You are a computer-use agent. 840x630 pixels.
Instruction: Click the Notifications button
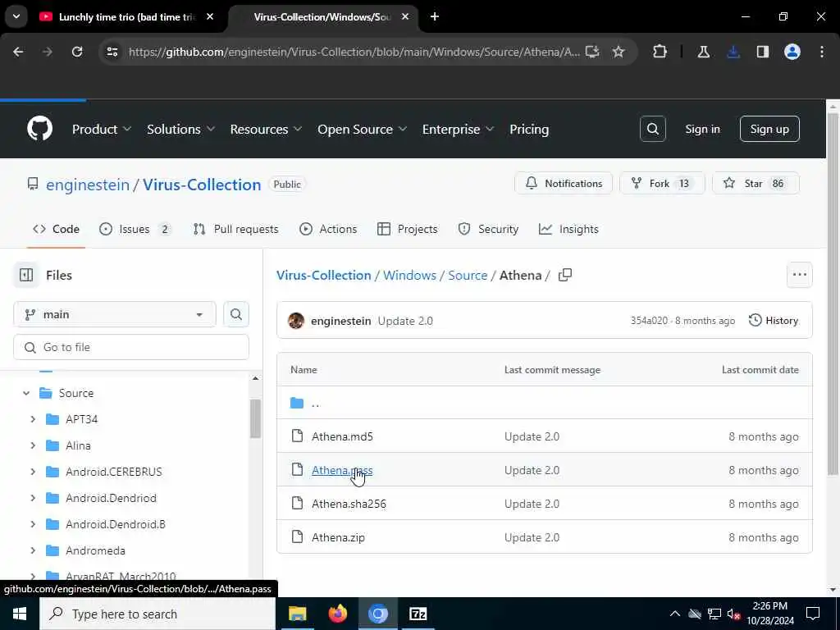(563, 183)
